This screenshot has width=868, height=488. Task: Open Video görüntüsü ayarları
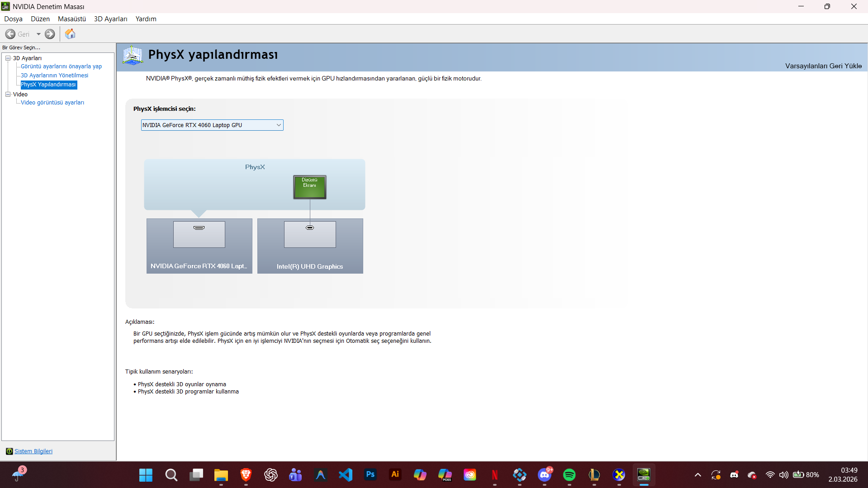click(x=52, y=103)
